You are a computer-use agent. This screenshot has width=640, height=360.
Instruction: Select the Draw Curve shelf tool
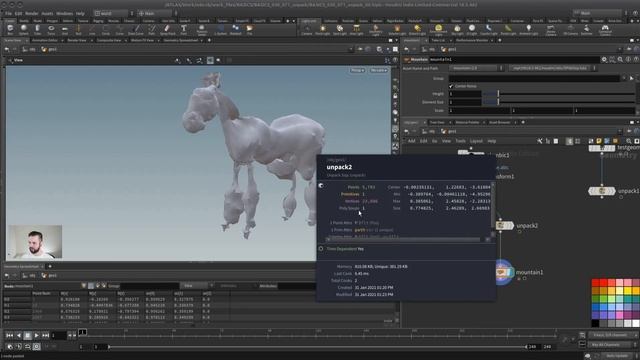tap(136, 29)
